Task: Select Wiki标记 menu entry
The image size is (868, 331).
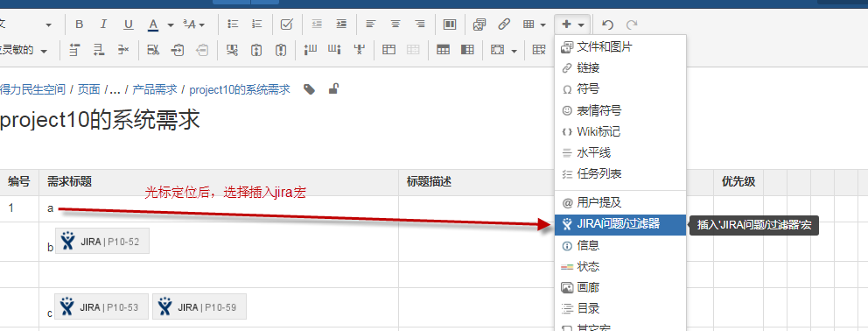Action: [620, 131]
